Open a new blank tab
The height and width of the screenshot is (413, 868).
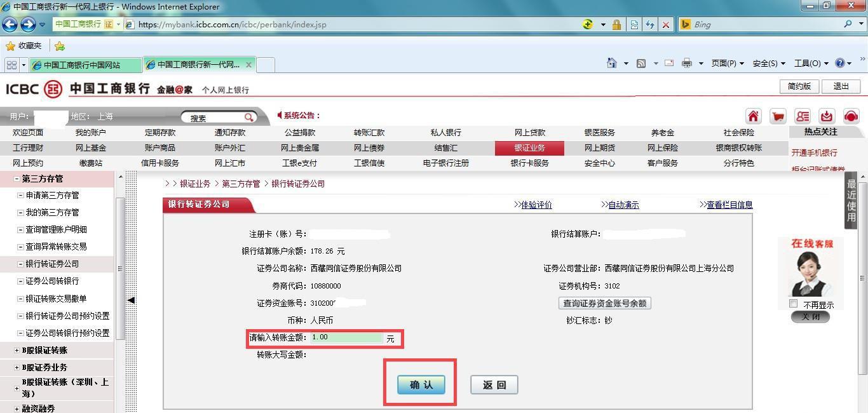(266, 65)
